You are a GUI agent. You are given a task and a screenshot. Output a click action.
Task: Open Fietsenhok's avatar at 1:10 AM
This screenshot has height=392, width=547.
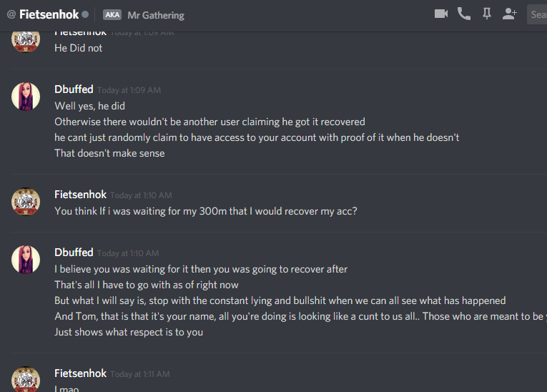click(26, 201)
